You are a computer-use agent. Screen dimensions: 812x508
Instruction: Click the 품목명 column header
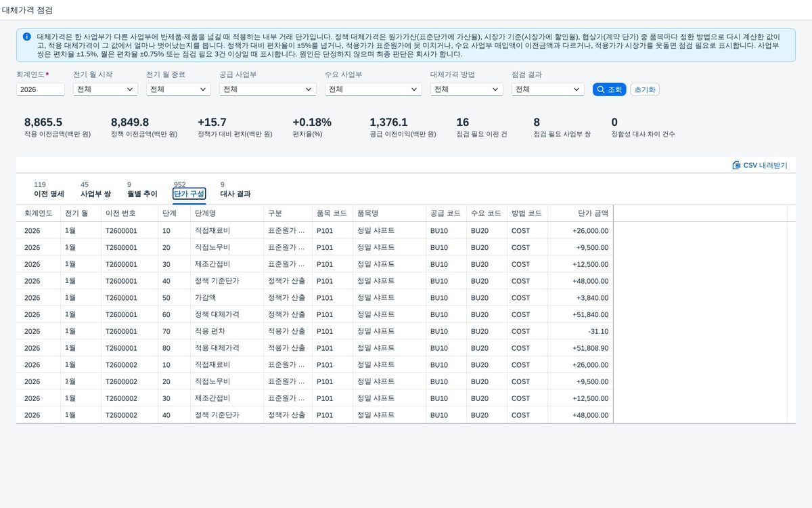390,213
